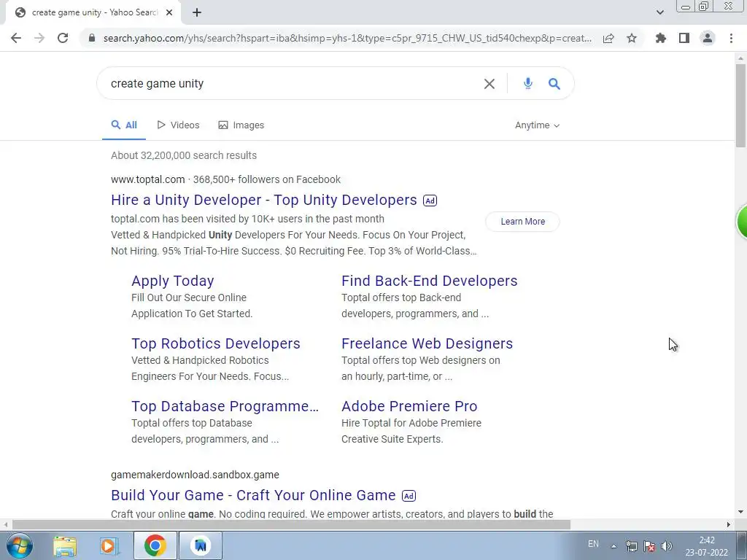The height and width of the screenshot is (560, 747).
Task: Open the Extensions puzzle icon
Action: pos(661,38)
